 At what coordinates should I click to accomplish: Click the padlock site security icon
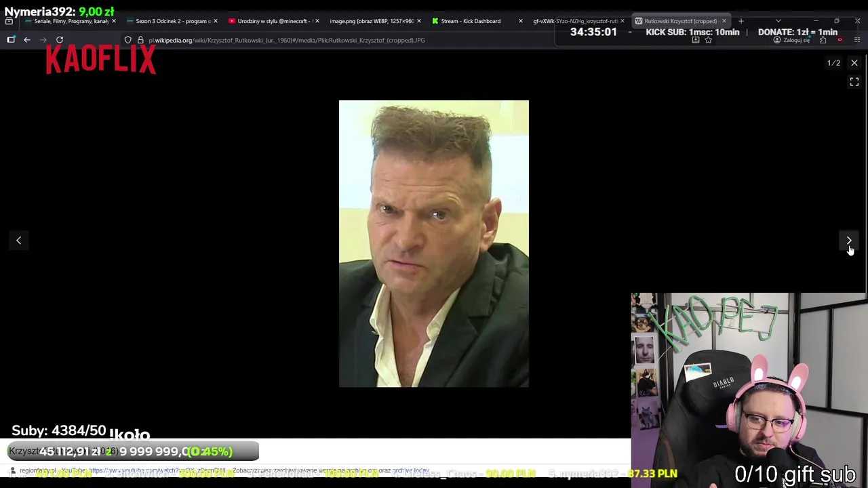coord(140,40)
